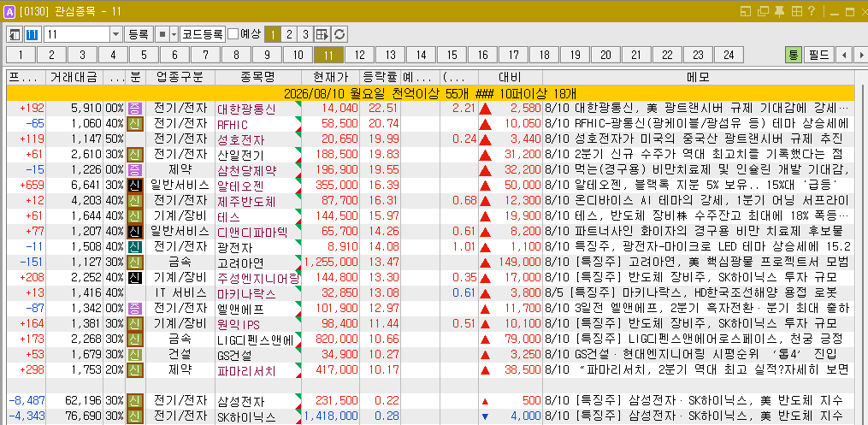The image size is (868, 425).
Task: Click the purple 증 badge in the 대한광통신 row
Action: (x=135, y=109)
